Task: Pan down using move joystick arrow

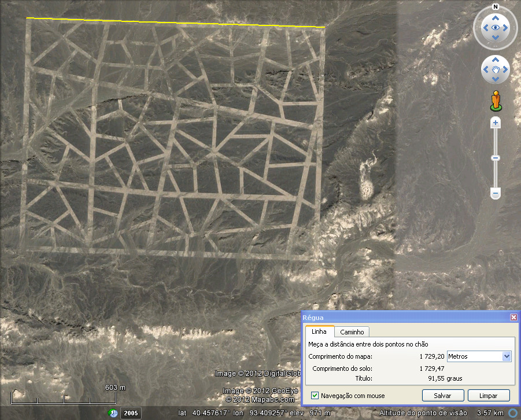Action: click(495, 80)
